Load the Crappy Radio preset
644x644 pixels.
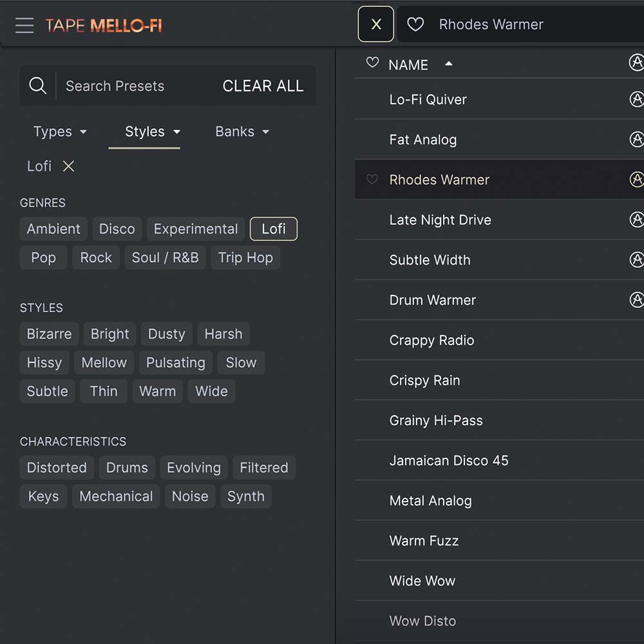499,340
